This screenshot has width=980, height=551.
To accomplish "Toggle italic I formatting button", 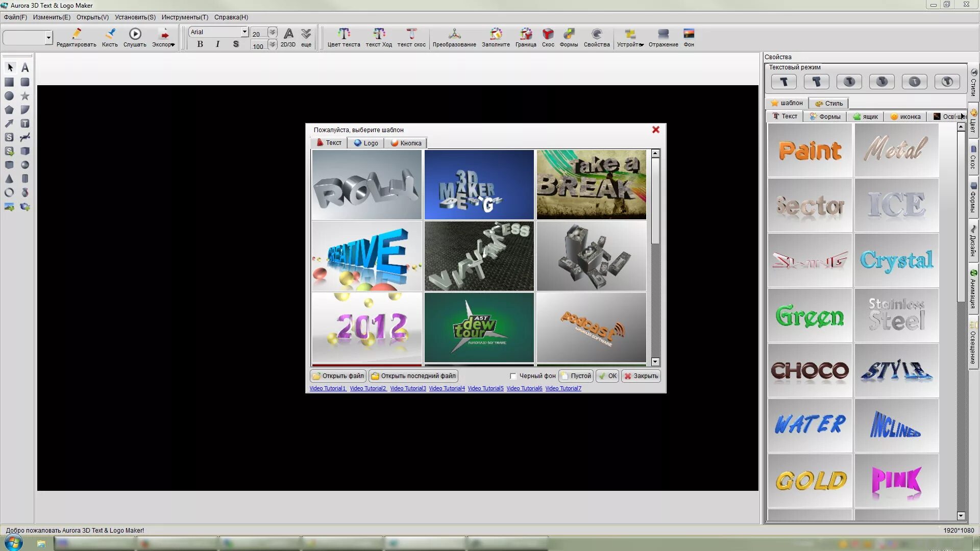I will tap(217, 44).
